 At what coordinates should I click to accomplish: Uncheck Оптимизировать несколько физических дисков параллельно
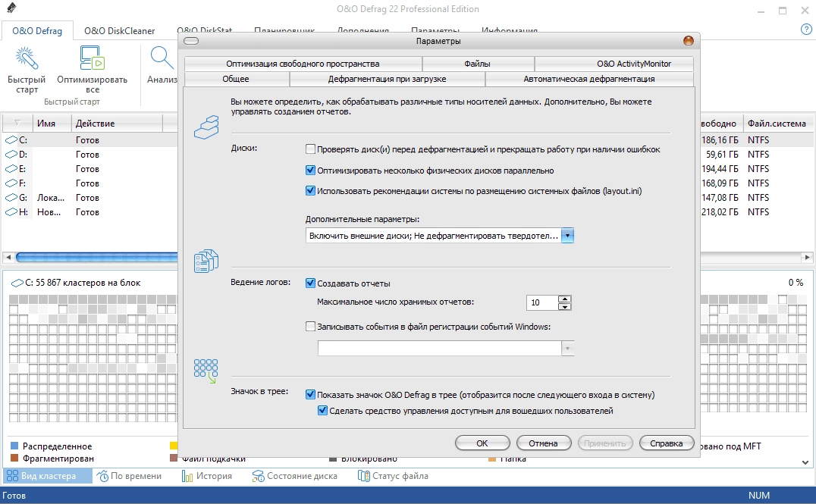pyautogui.click(x=311, y=170)
